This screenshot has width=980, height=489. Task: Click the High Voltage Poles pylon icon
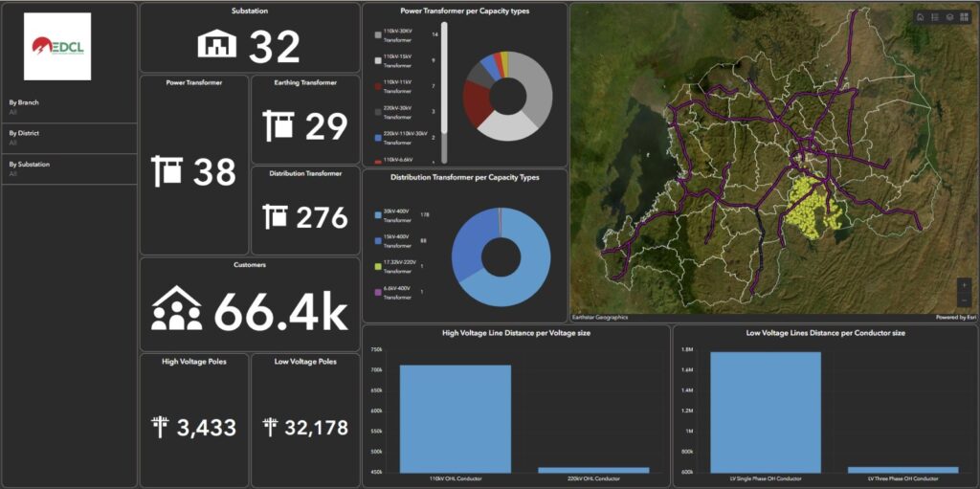[x=161, y=427]
